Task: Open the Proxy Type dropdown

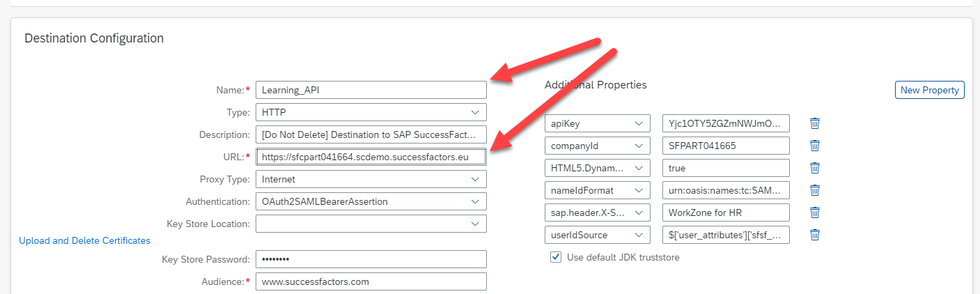Action: 475,179
